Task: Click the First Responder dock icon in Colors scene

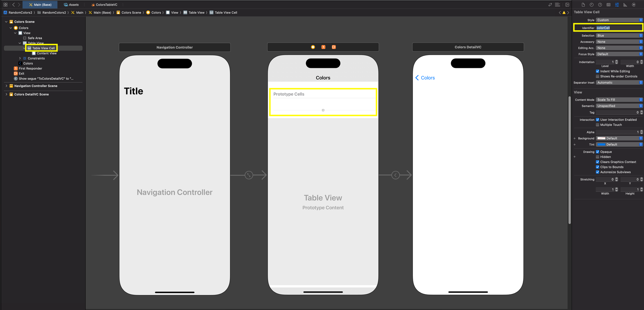Action: tap(323, 47)
